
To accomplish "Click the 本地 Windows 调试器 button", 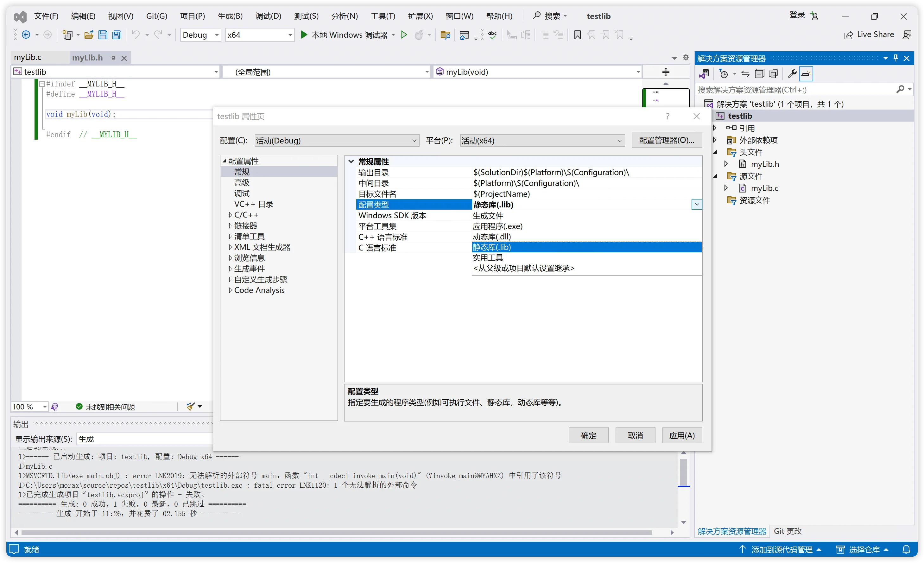I will coord(344,35).
